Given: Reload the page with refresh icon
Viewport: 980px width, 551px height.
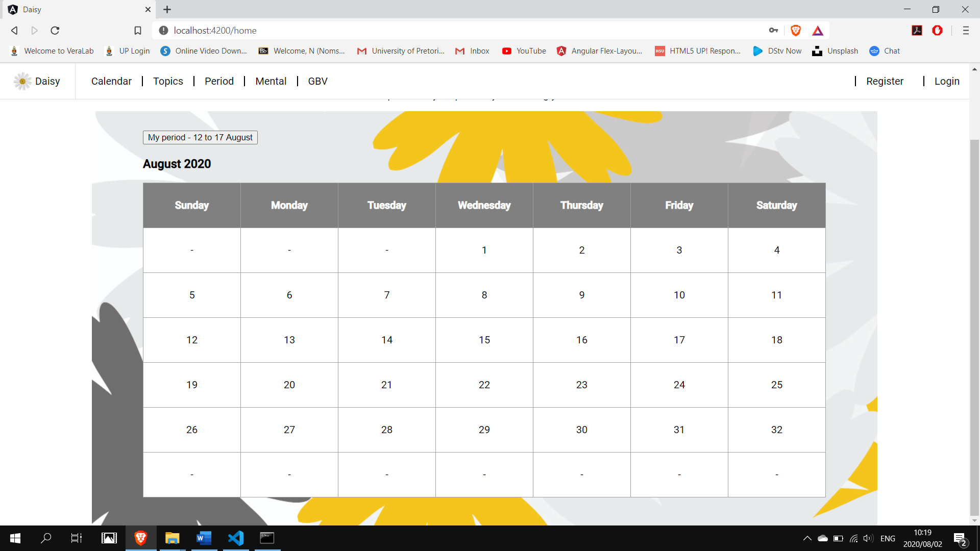Looking at the screenshot, I should 55,31.
